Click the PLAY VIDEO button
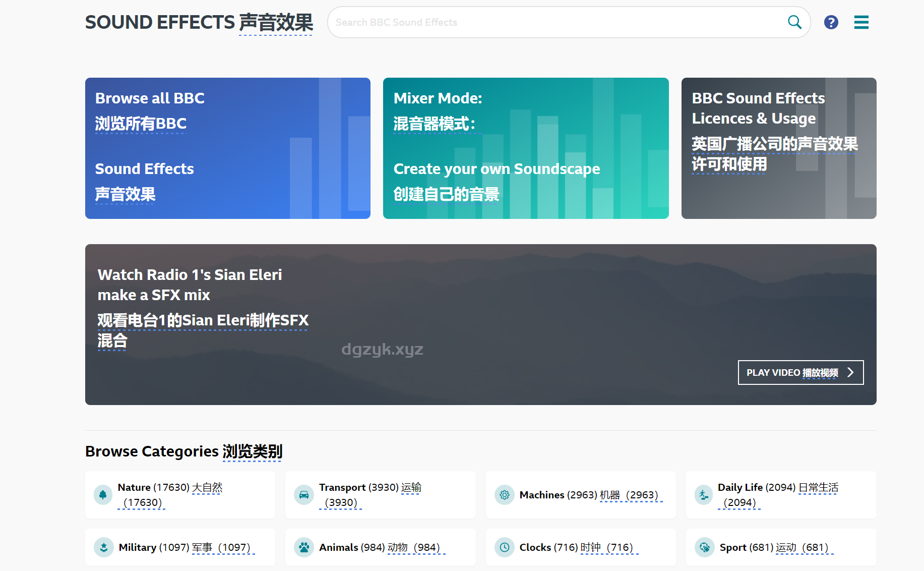 tap(800, 372)
